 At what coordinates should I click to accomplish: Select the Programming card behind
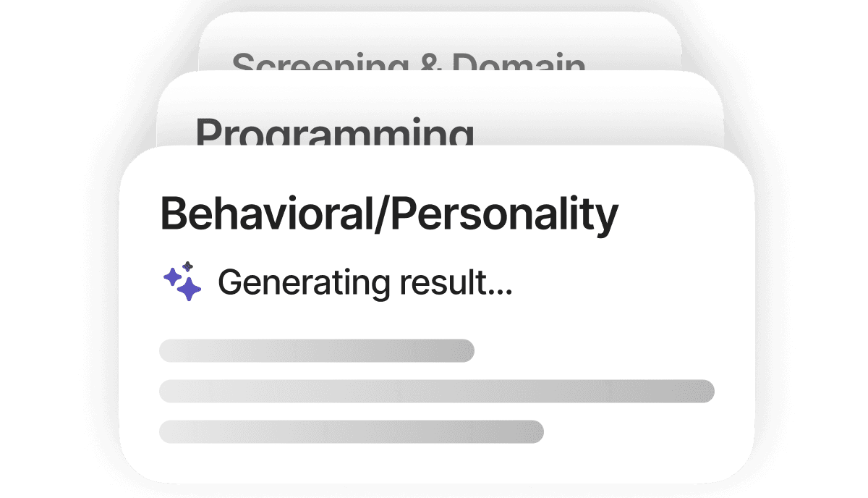coord(334,135)
